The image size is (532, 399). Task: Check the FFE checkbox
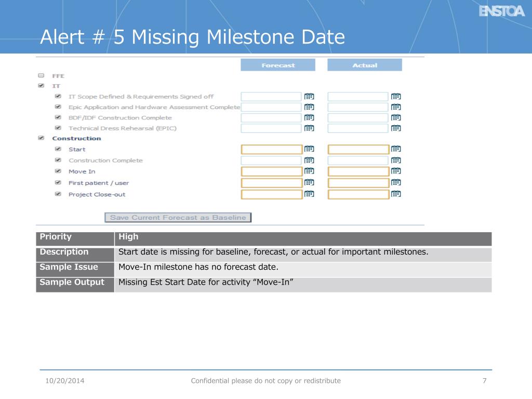coord(41,75)
